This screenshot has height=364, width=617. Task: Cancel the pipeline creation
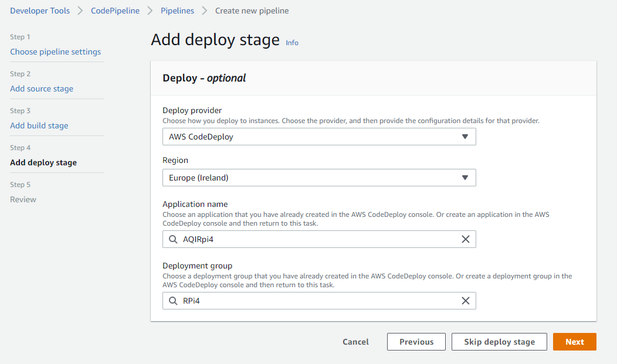tap(355, 342)
